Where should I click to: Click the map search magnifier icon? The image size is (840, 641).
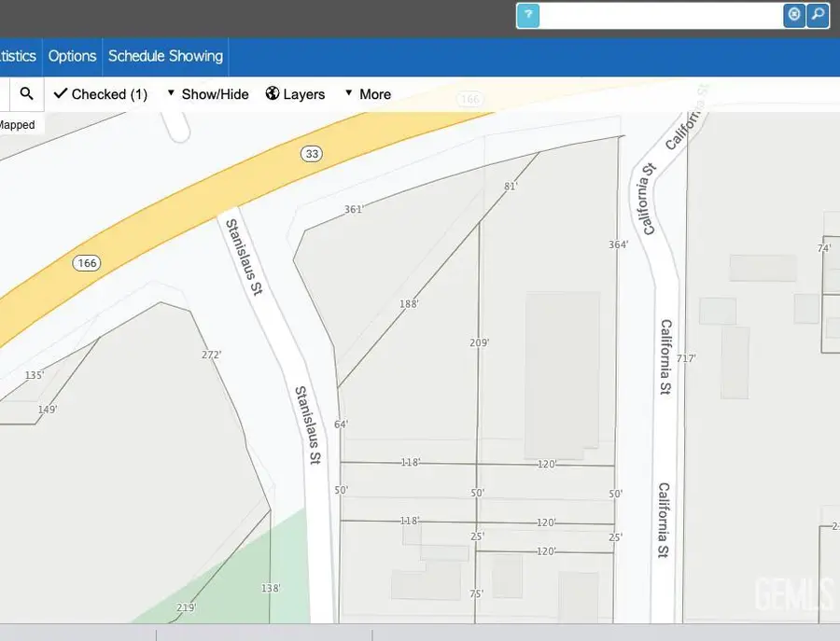pos(26,93)
